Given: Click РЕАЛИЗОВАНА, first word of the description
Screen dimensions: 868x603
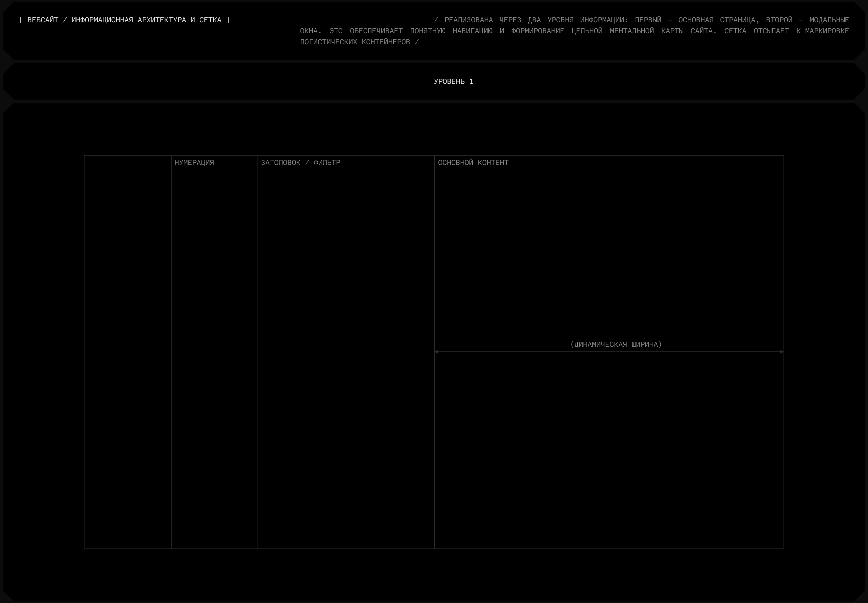Looking at the screenshot, I should coord(468,20).
